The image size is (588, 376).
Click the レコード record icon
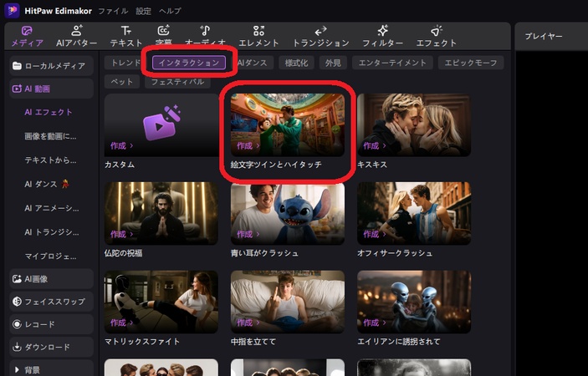(x=17, y=324)
